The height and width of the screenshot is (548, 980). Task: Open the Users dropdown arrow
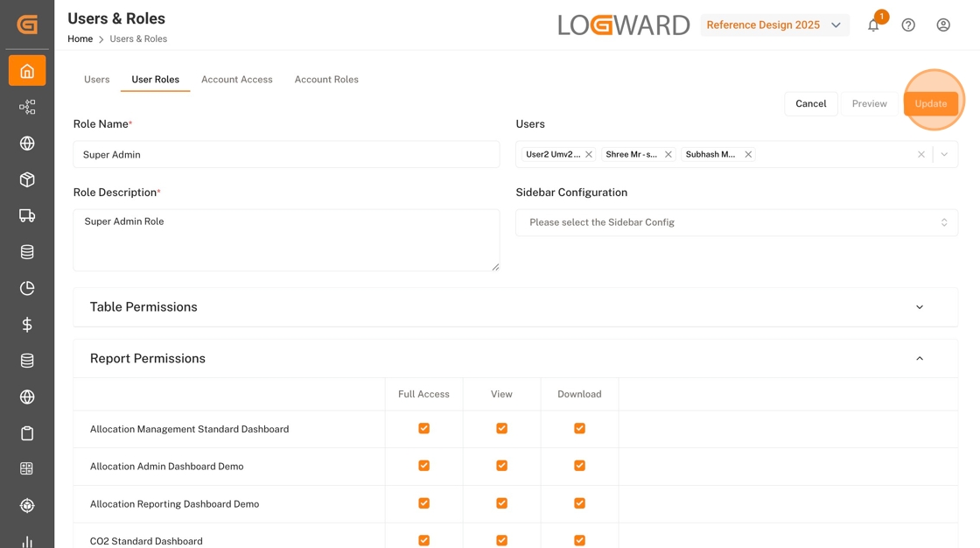tap(944, 155)
